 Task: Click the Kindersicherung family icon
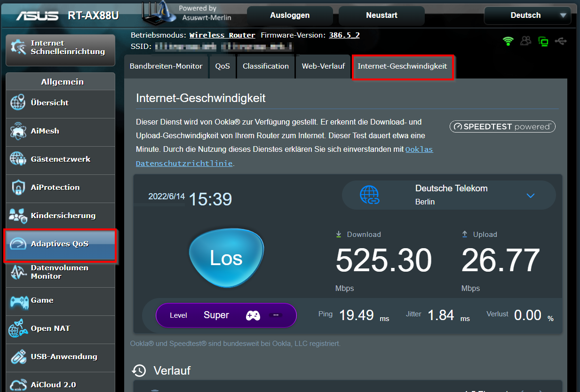click(18, 216)
